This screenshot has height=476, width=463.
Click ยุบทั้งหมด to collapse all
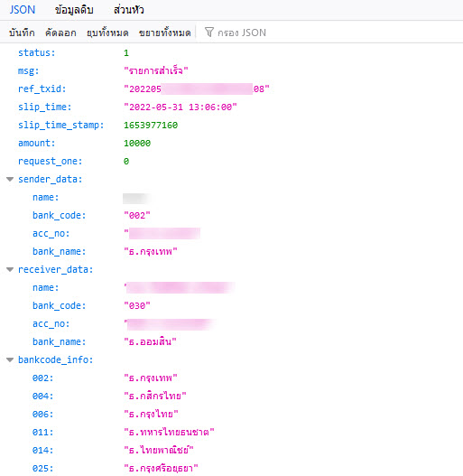107,33
